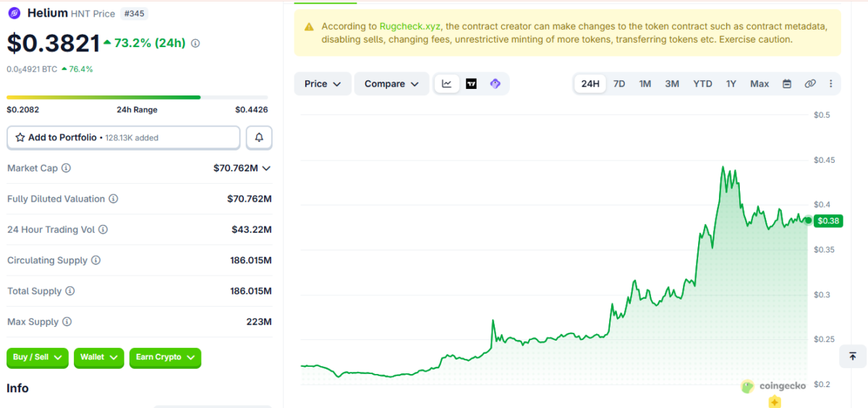The image size is (868, 408).
Task: Click the 186.015M Circulating Supply value
Action: (x=251, y=260)
